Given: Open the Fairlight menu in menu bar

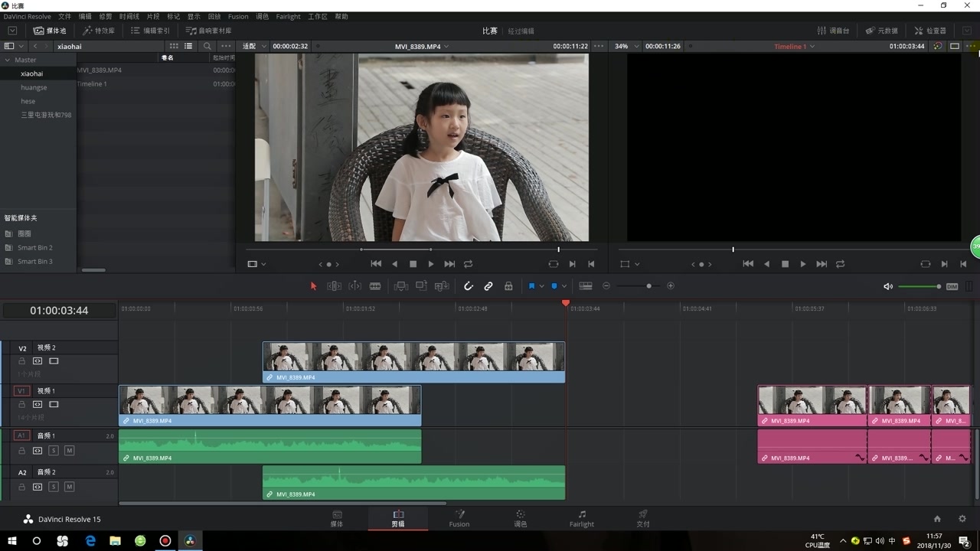Looking at the screenshot, I should pos(289,16).
